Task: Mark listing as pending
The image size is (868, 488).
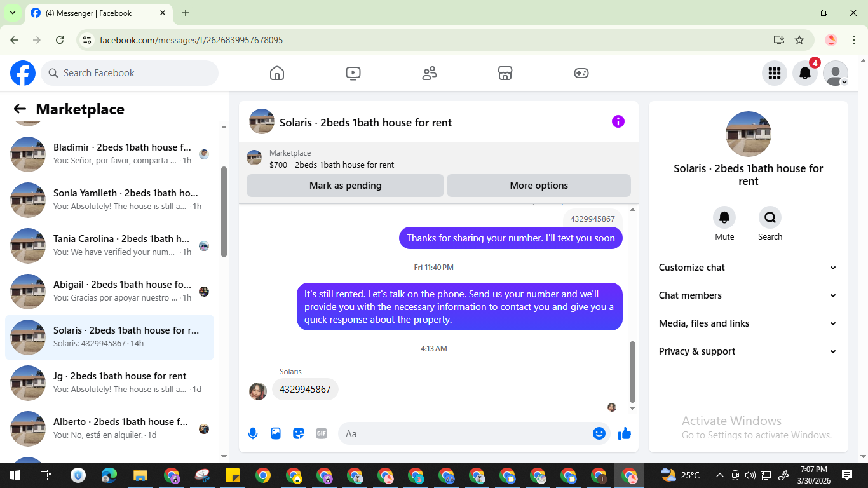Action: click(345, 186)
